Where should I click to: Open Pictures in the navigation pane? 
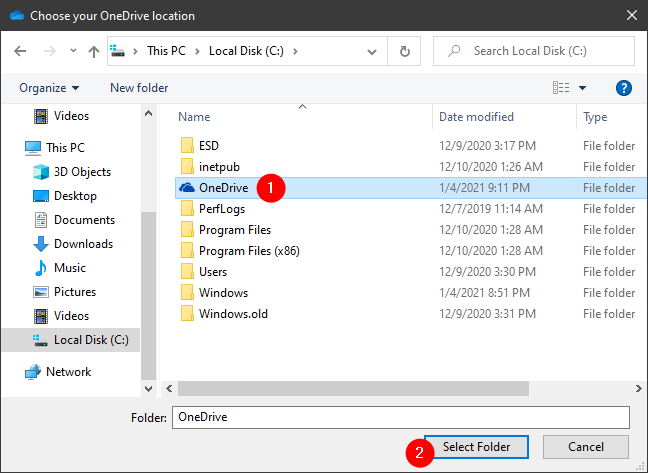[x=75, y=292]
